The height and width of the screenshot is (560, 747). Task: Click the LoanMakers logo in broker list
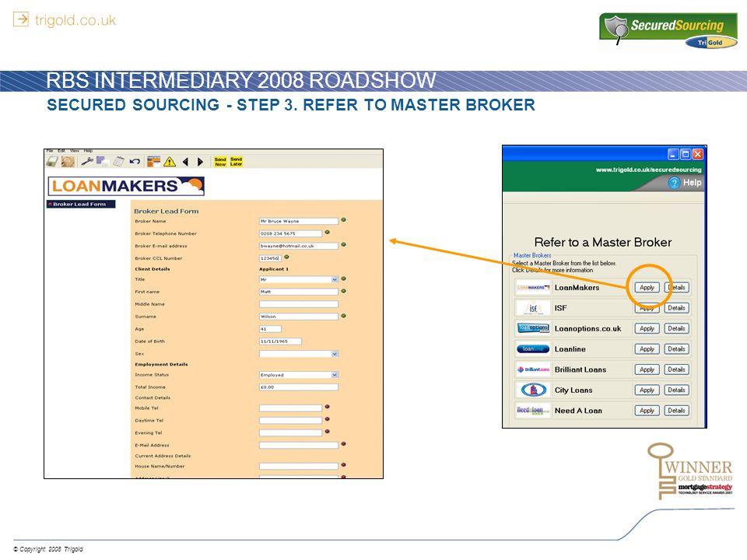(533, 288)
